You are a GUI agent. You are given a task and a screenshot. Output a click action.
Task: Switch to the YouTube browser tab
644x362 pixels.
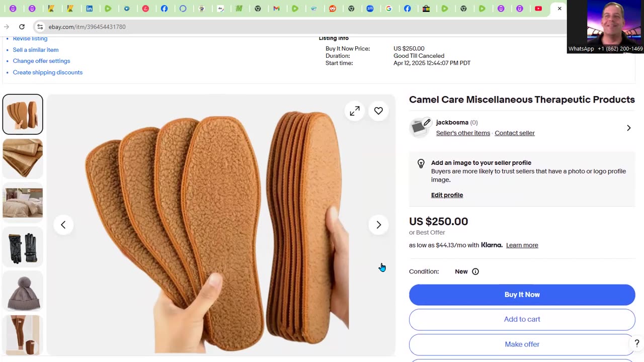coord(538,9)
